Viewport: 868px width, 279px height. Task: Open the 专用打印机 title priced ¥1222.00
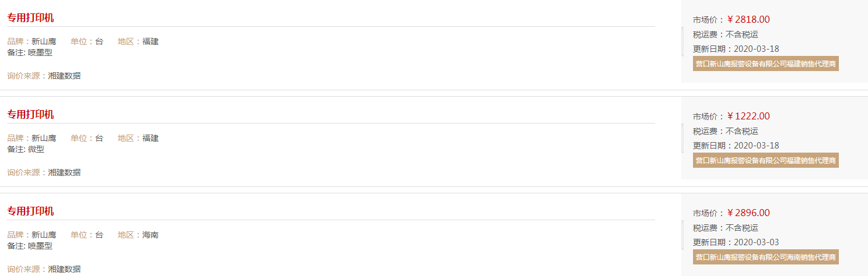click(x=30, y=115)
